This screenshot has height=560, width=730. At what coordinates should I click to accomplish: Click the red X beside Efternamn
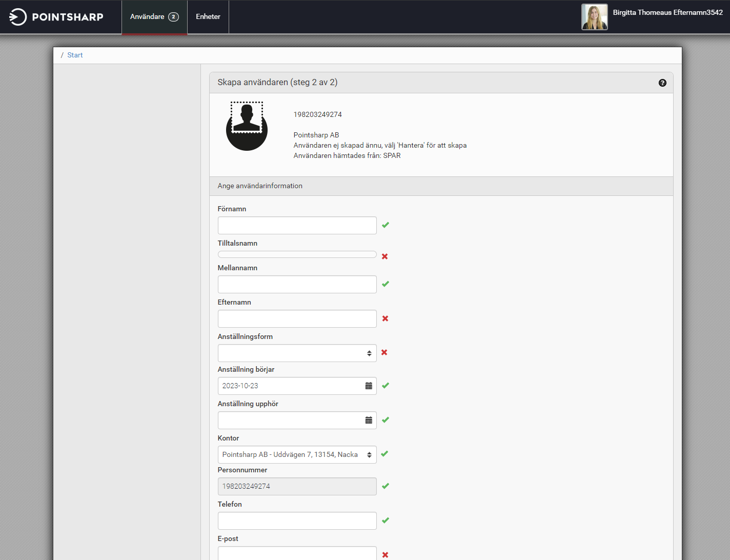pos(385,318)
